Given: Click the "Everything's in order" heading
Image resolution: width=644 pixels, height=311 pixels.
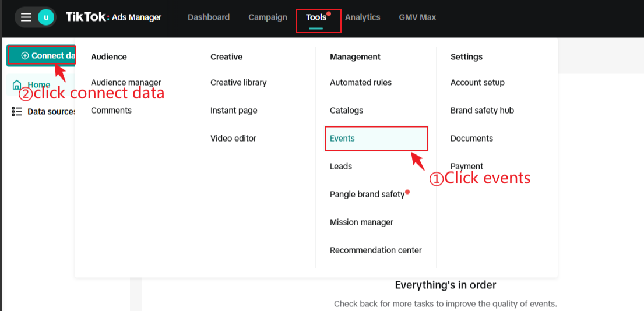Looking at the screenshot, I should [x=446, y=285].
